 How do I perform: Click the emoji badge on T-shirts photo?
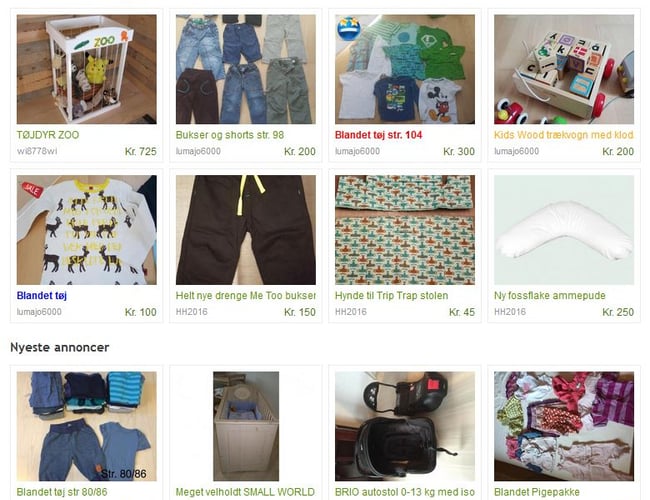pos(348,28)
